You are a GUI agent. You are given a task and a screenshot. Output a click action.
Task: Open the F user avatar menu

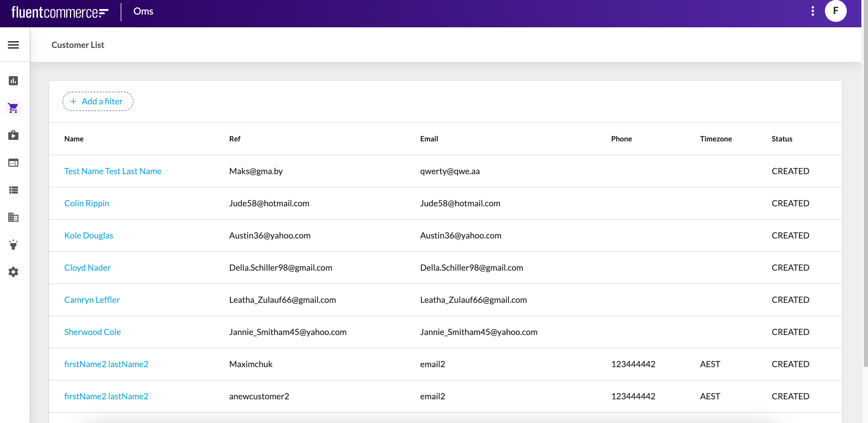(x=835, y=11)
